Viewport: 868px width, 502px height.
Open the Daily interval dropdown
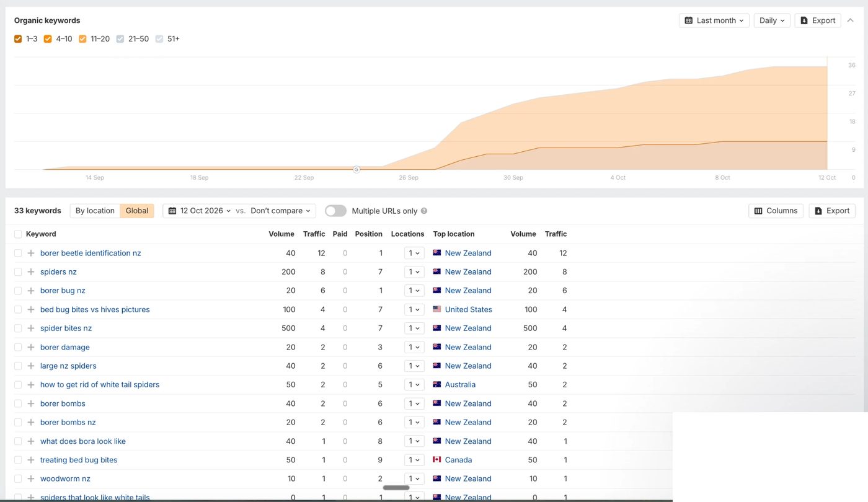coord(772,20)
